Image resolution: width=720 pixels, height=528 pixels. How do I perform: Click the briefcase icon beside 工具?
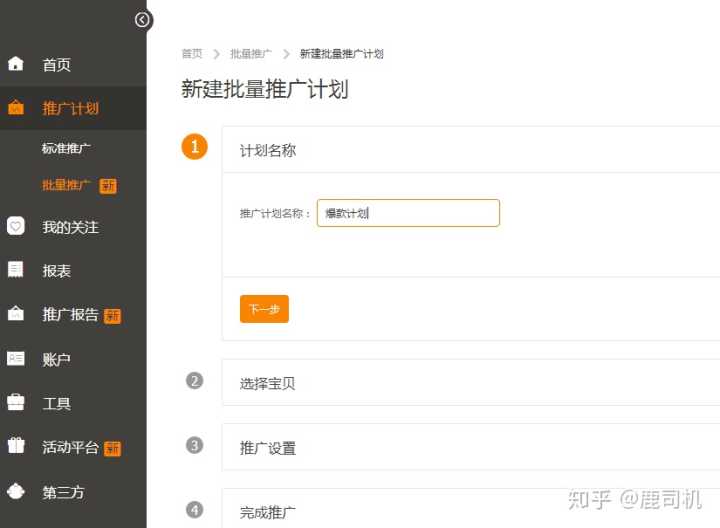tap(16, 402)
